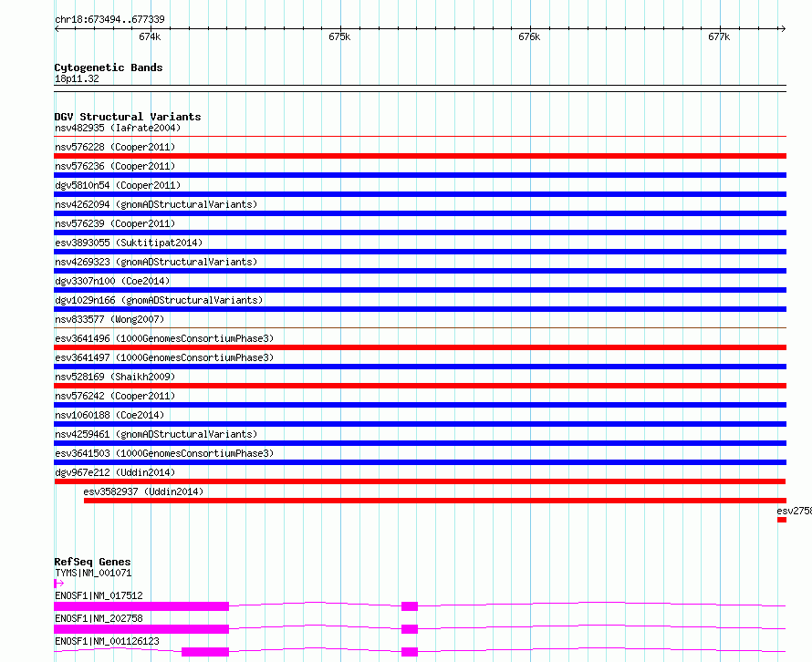The width and height of the screenshot is (812, 662).
Task: Click the ENOSF1|NM_202758 transcript label
Action: 99,618
